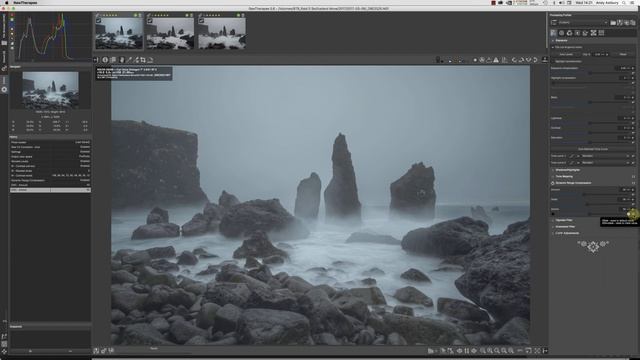Switch to the Transform tools tab
This screenshot has width=640, height=360.
pos(585,33)
